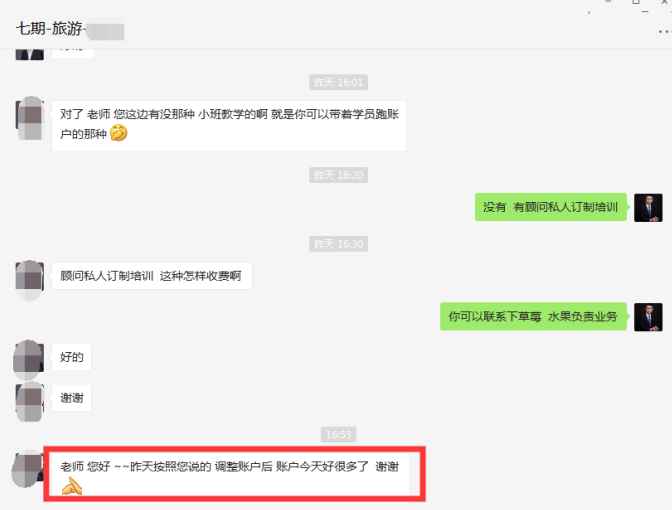The height and width of the screenshot is (510, 672).
Task: Select highlighted message 老师 您好 调整账户后
Action: 234,474
